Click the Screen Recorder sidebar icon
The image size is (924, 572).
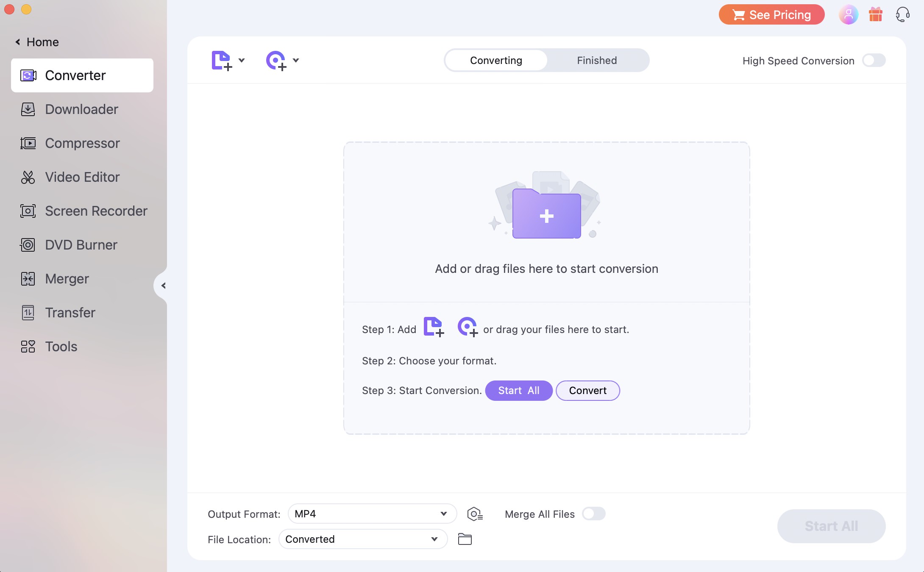[x=28, y=210]
